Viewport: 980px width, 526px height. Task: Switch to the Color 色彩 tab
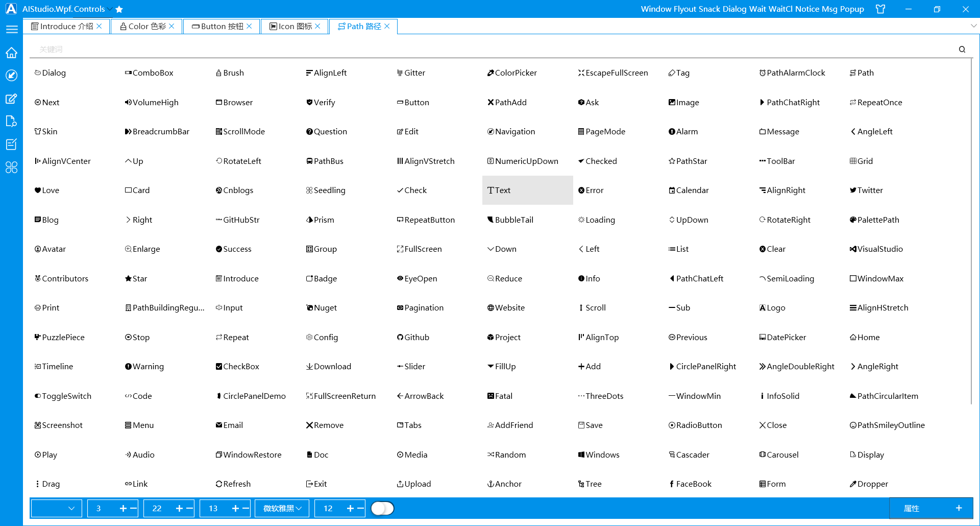tap(146, 27)
